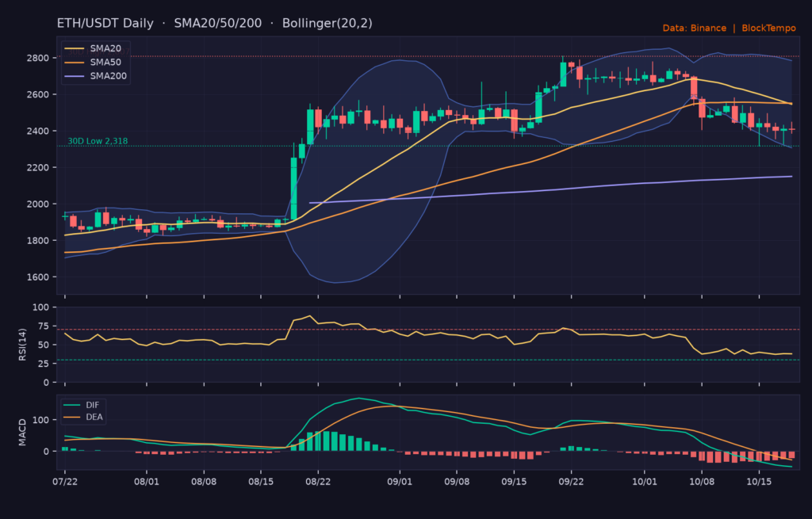Click the 2000 price axis label
This screenshot has height=519, width=812.
[x=38, y=204]
